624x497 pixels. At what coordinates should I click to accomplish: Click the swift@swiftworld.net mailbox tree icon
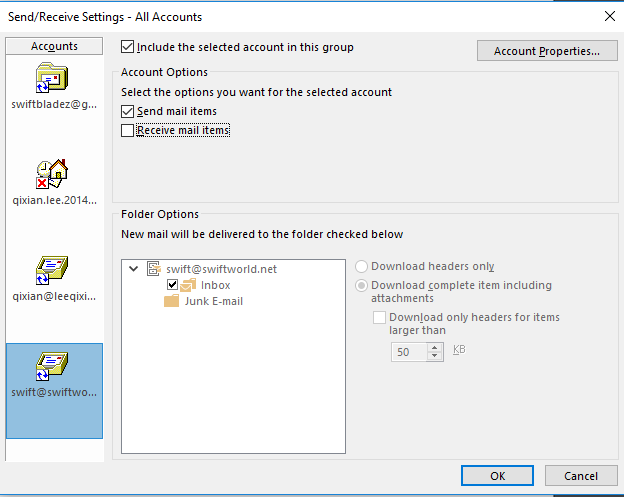pyautogui.click(x=154, y=269)
